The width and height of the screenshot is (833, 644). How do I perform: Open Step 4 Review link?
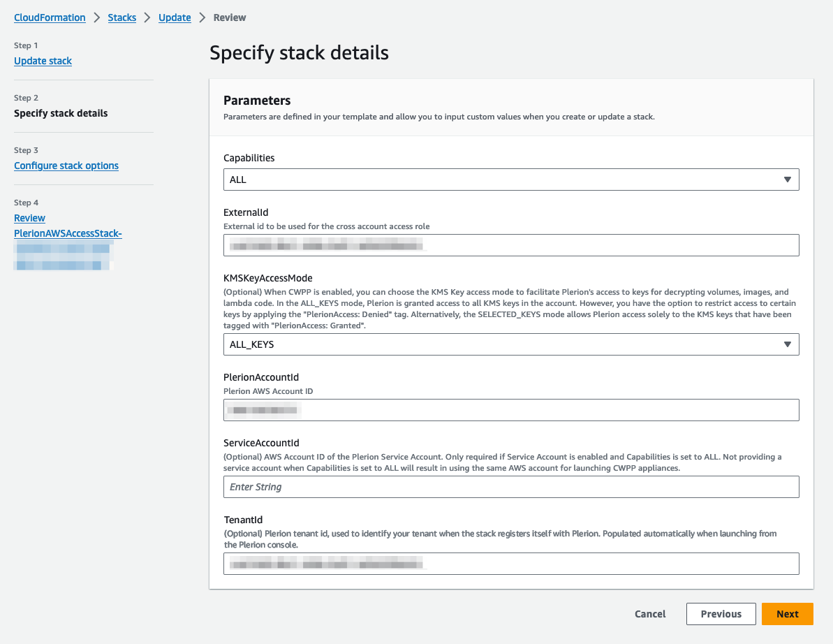[x=29, y=218]
